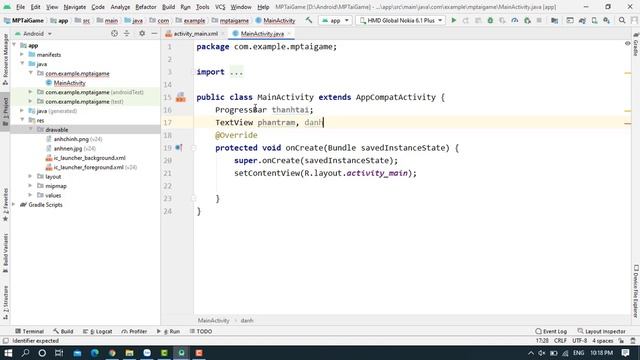The image size is (640, 360).
Task: Open Chrome from taskbar
Action: (x=112, y=353)
